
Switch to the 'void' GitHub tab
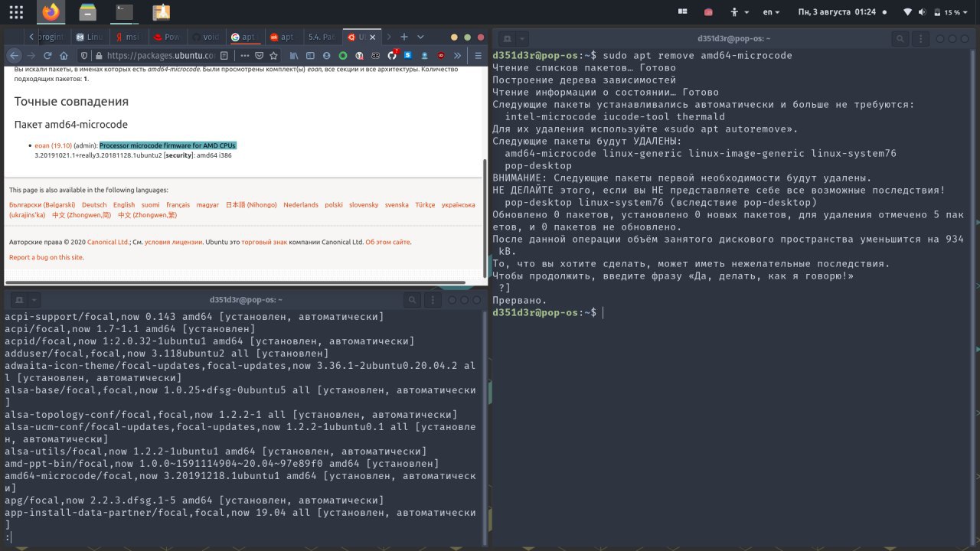(x=207, y=37)
